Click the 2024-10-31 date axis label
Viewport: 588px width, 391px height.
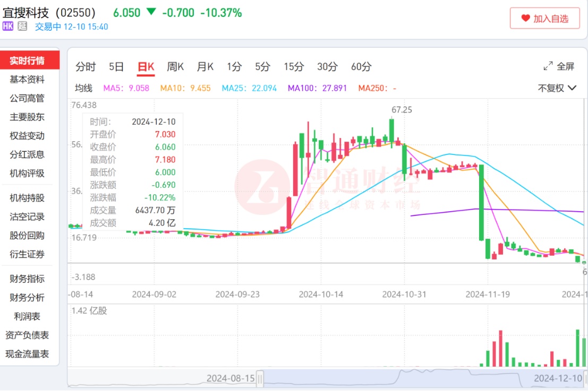404,294
